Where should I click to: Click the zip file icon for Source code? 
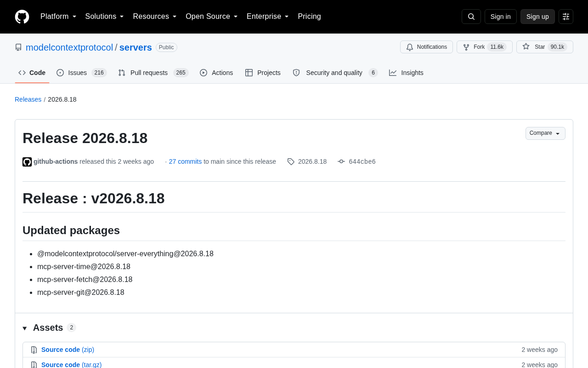[34, 350]
